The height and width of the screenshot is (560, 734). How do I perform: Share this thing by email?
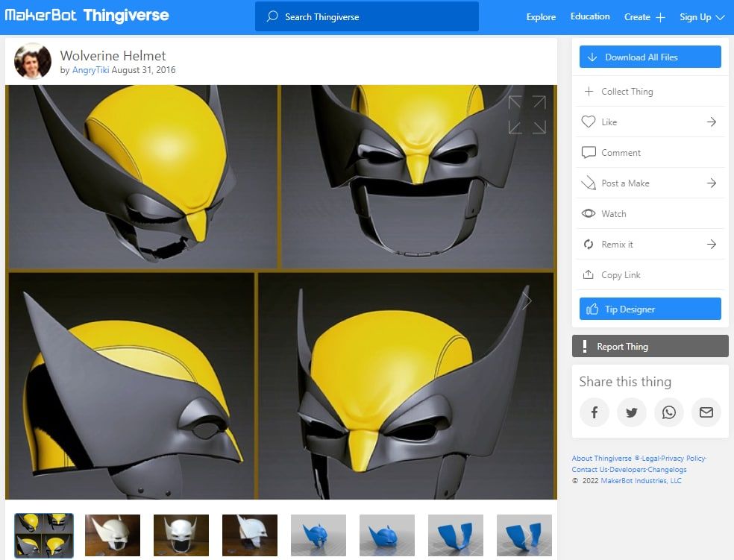[x=706, y=412]
